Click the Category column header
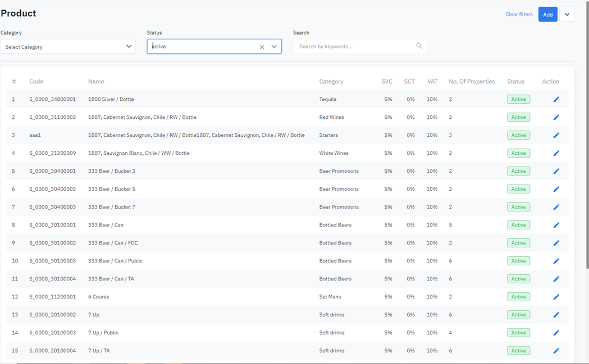The height and width of the screenshot is (364, 589). pyautogui.click(x=331, y=81)
